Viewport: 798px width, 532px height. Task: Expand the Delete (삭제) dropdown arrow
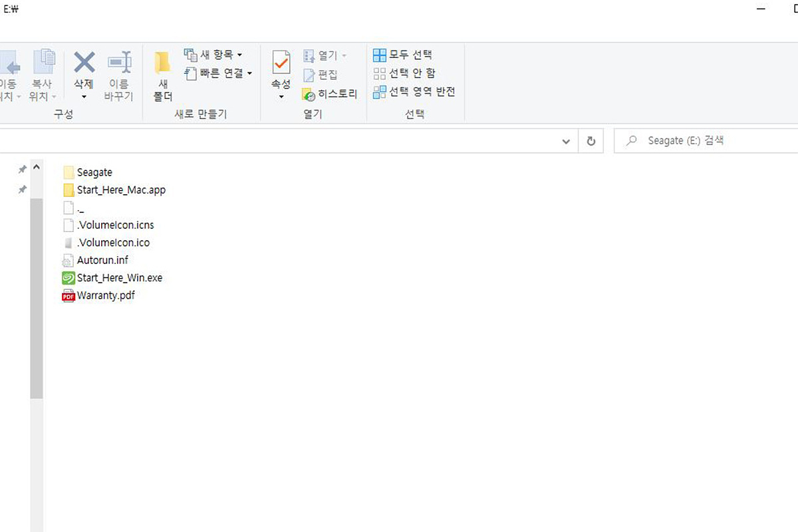[x=84, y=97]
